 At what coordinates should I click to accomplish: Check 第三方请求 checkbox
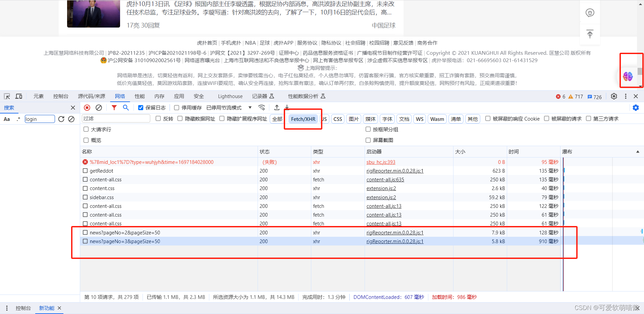point(589,119)
